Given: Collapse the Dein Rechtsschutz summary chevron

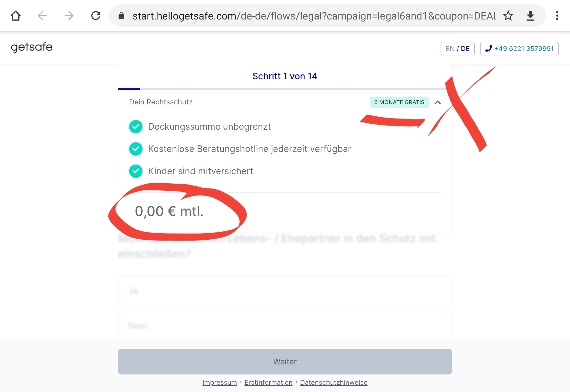Looking at the screenshot, I should pos(438,102).
